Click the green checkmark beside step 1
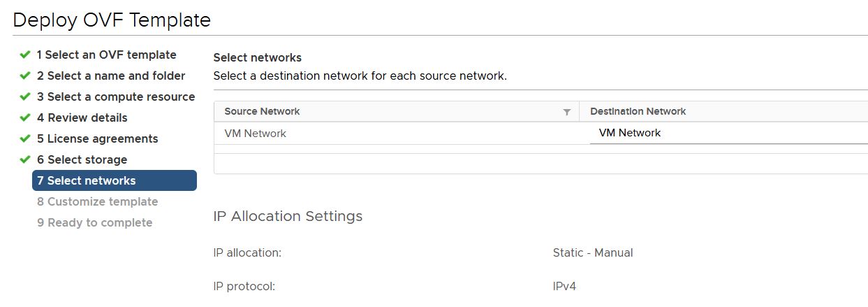 25,55
